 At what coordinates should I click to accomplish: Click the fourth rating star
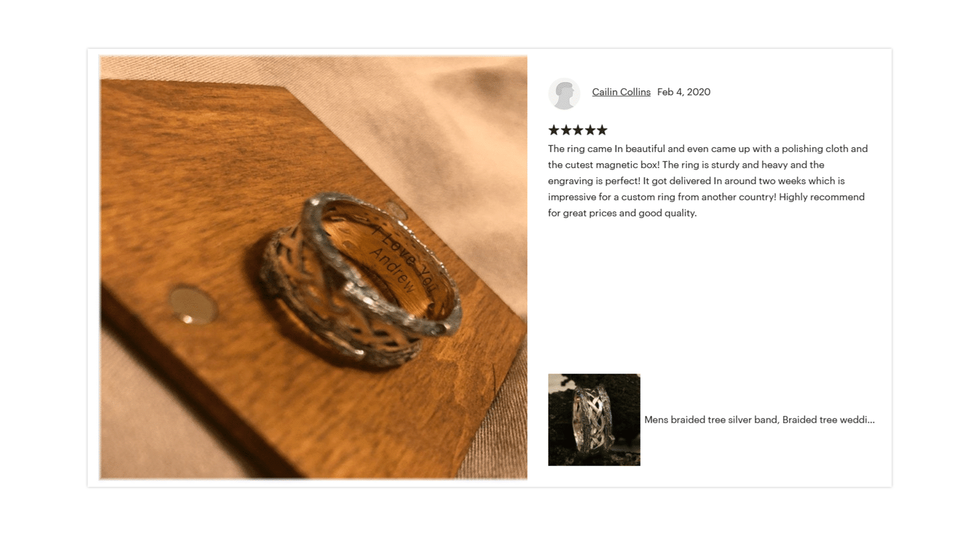click(x=590, y=130)
